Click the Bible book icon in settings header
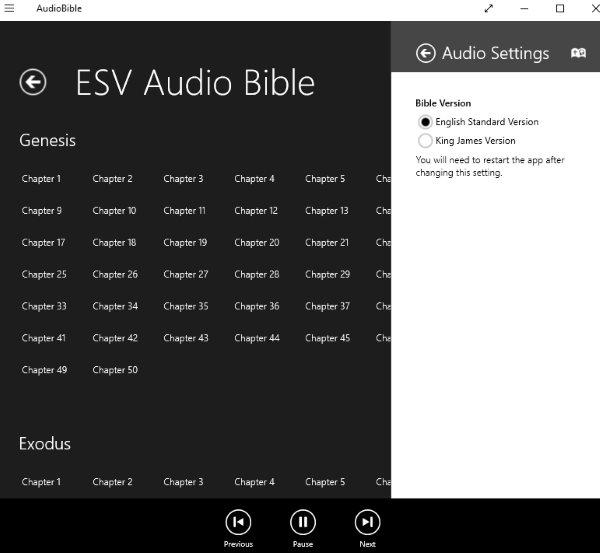 [578, 53]
